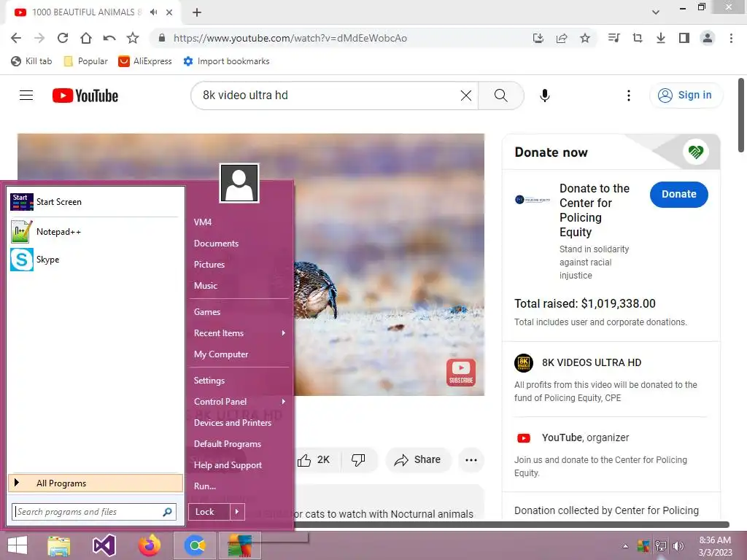Click the user account picture in start menu
The width and height of the screenshot is (747, 560).
pyautogui.click(x=239, y=183)
